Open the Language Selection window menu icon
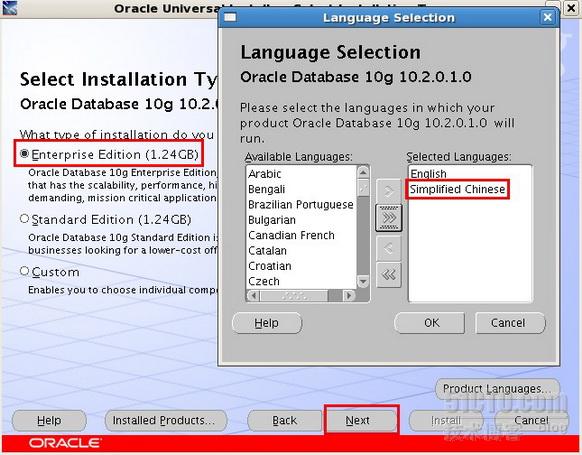The width and height of the screenshot is (582, 455). click(230, 17)
